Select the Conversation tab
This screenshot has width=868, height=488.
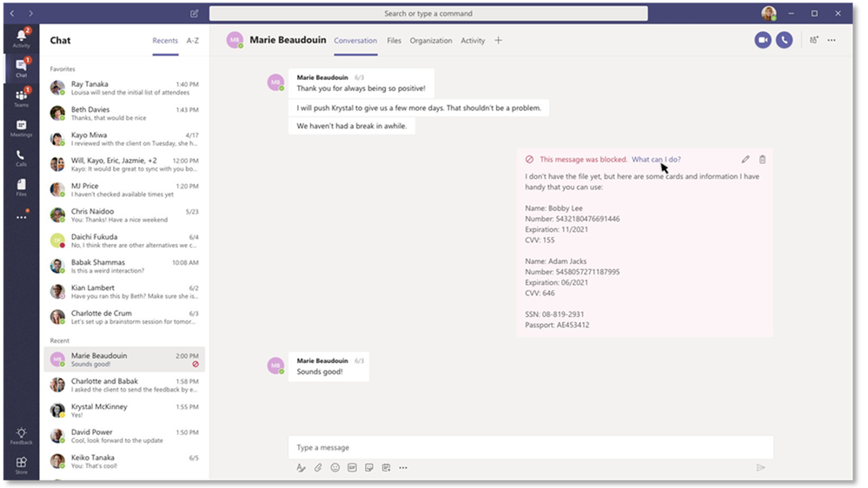tap(355, 41)
